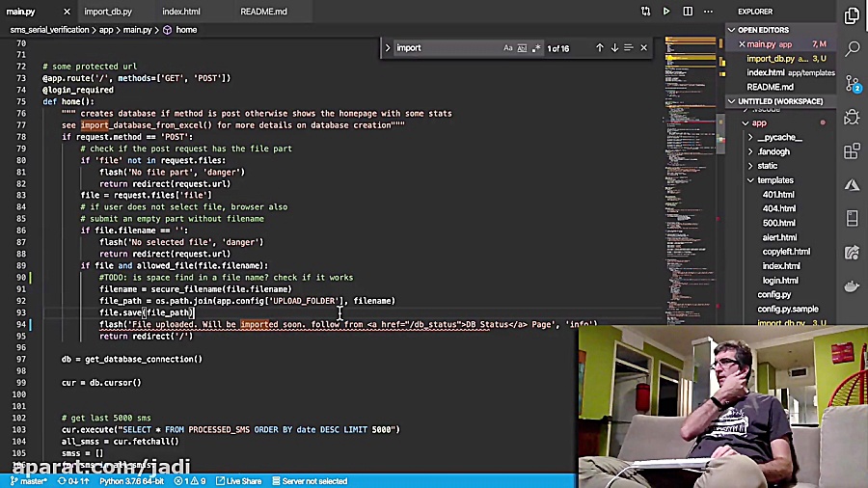Expand the static folder
The height and width of the screenshot is (488, 868).
(750, 166)
